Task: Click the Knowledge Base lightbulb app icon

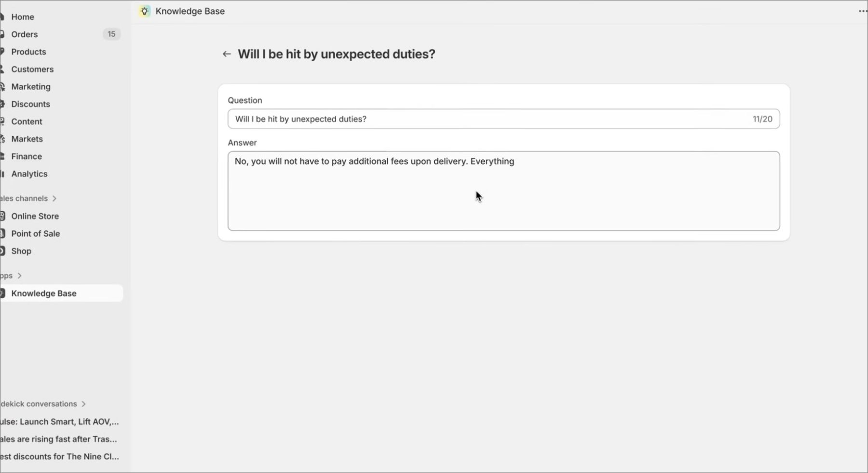Action: click(145, 11)
